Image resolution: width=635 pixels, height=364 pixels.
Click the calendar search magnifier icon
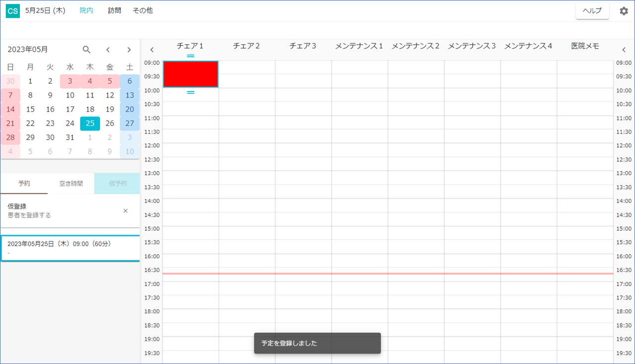click(87, 50)
